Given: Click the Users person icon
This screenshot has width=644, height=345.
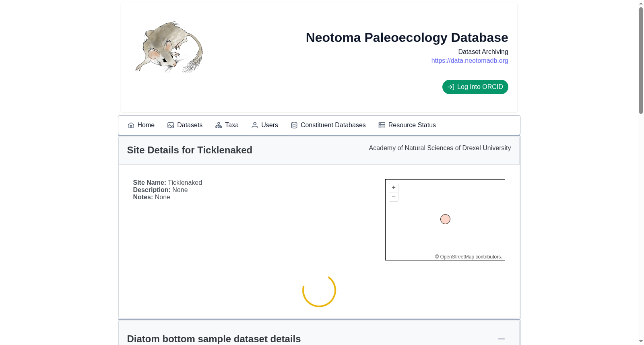Looking at the screenshot, I should tap(255, 125).
